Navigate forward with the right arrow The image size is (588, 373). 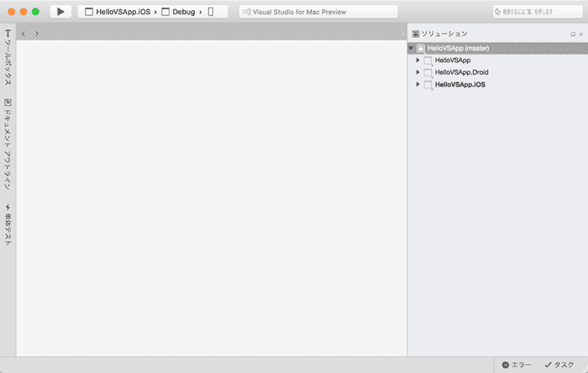pos(37,34)
